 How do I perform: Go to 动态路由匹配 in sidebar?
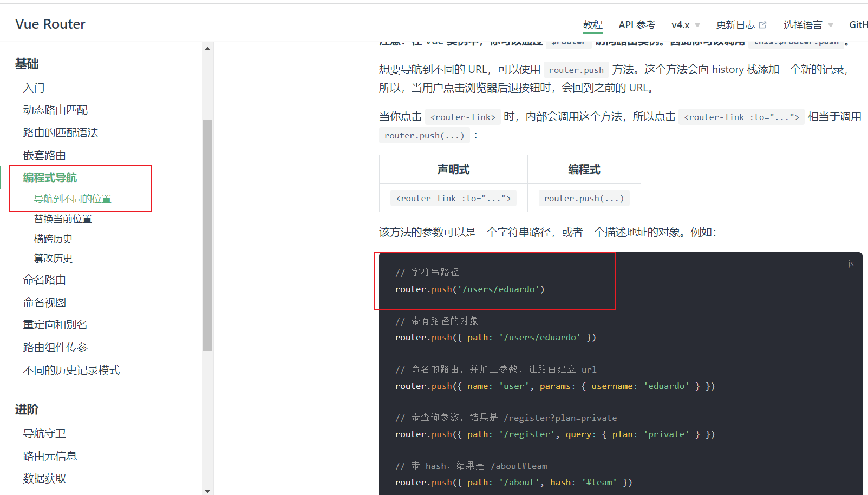coord(55,110)
